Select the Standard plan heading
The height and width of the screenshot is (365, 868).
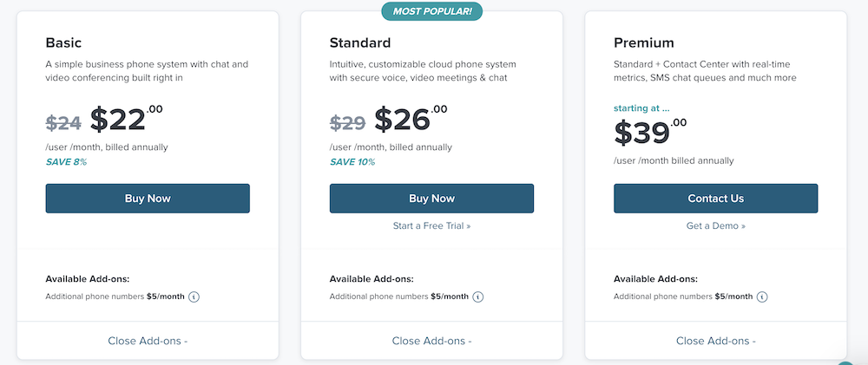click(360, 42)
